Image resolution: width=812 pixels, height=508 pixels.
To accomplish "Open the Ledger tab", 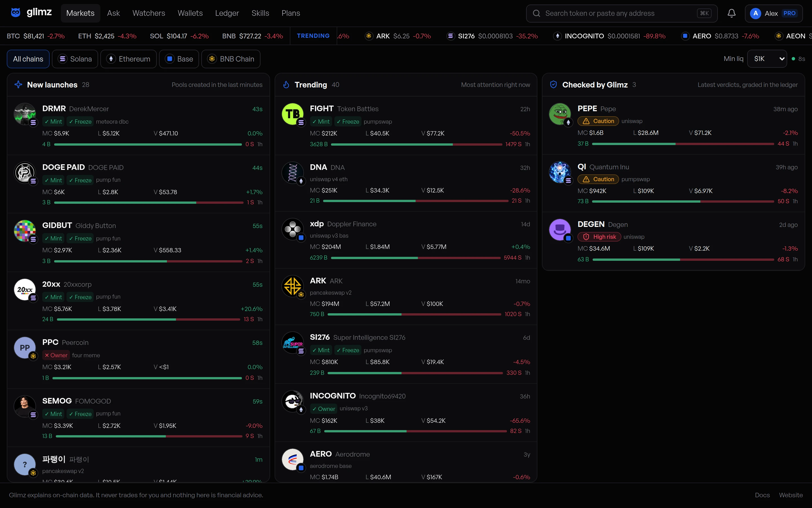I will click(x=227, y=13).
